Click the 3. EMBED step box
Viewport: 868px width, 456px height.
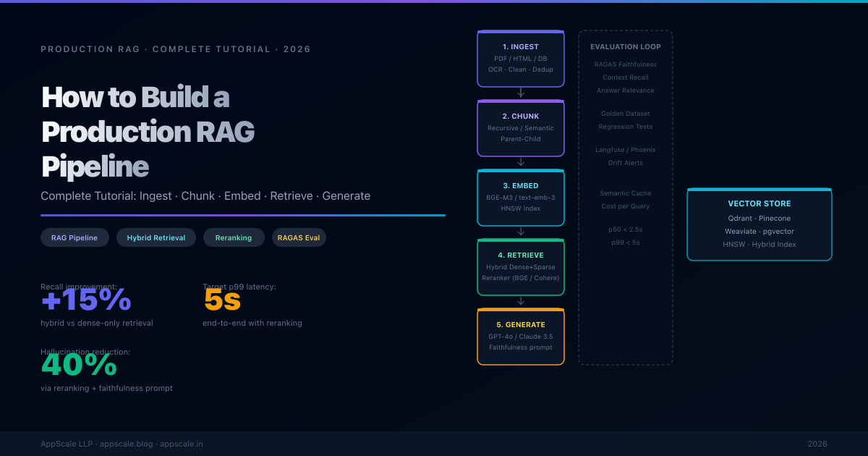click(521, 198)
